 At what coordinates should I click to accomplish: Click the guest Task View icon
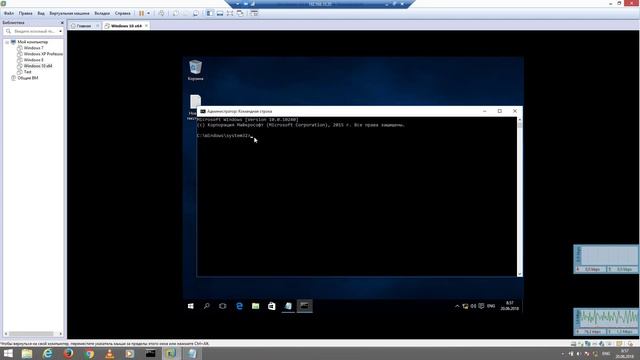point(222,306)
